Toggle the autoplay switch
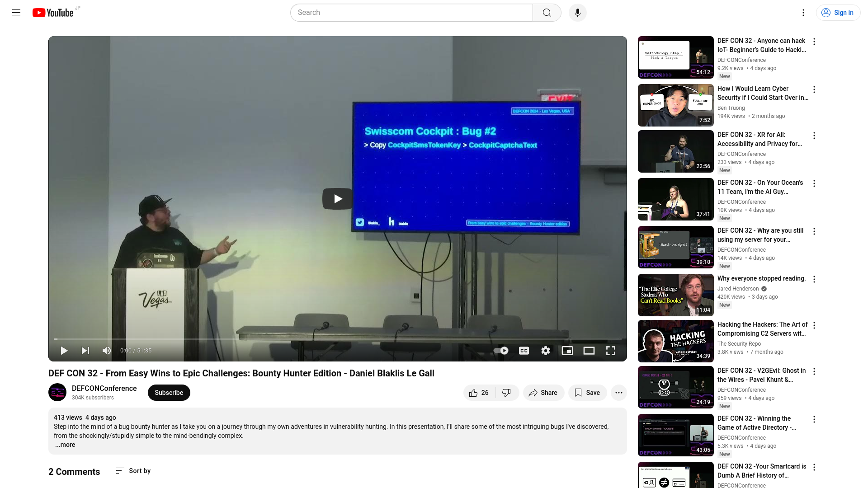This screenshot has height=488, width=868. point(501,351)
